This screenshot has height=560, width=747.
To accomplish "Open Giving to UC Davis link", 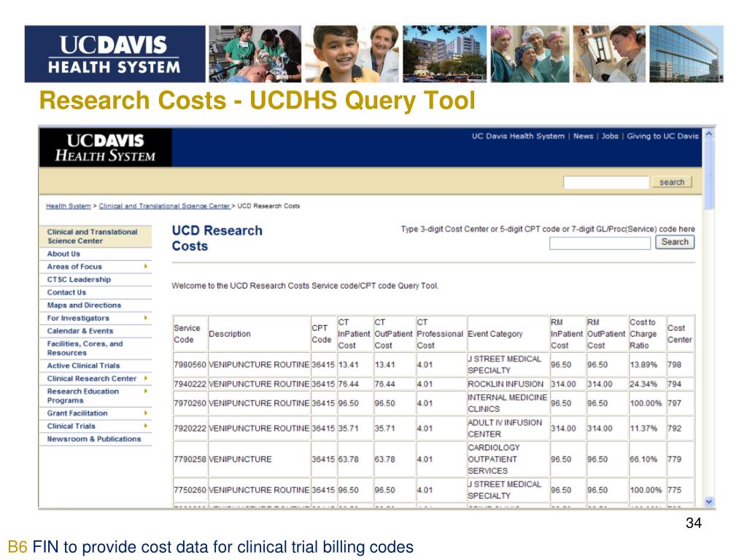I will 662,136.
